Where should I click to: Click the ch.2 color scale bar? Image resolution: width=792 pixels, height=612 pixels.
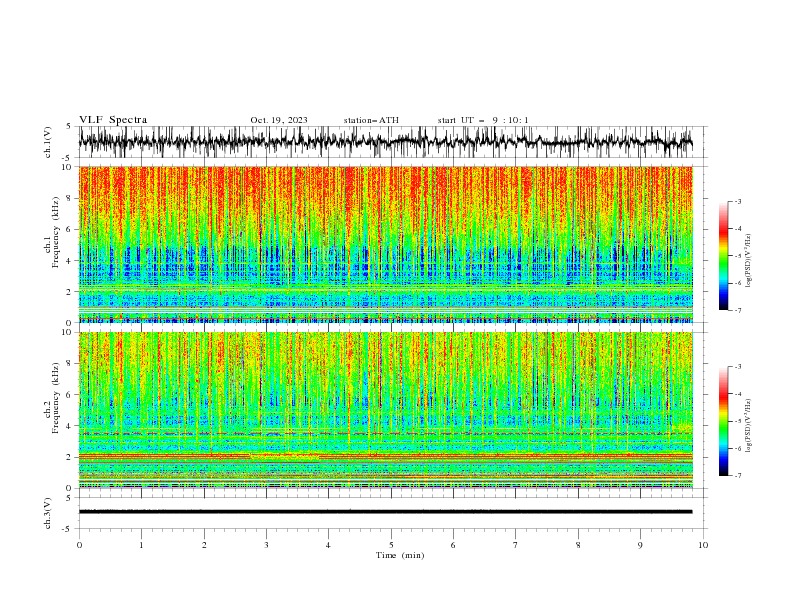[723, 421]
